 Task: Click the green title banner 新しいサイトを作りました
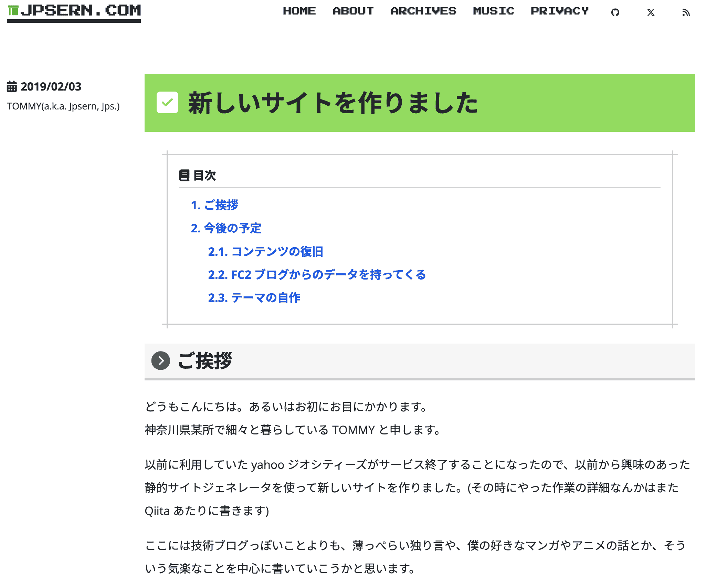pyautogui.click(x=333, y=102)
